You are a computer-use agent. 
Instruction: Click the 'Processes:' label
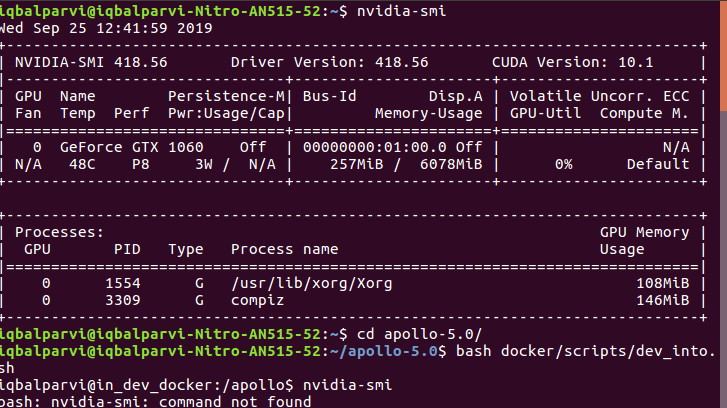[59, 232]
